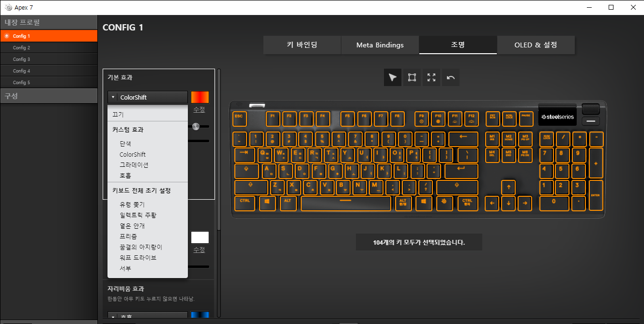Select the F1 key on keyboard
644x324 pixels.
(x=273, y=119)
